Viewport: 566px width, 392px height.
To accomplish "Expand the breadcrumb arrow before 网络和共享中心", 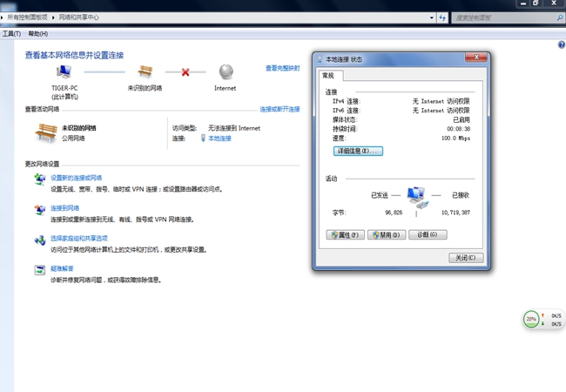I will 53,17.
